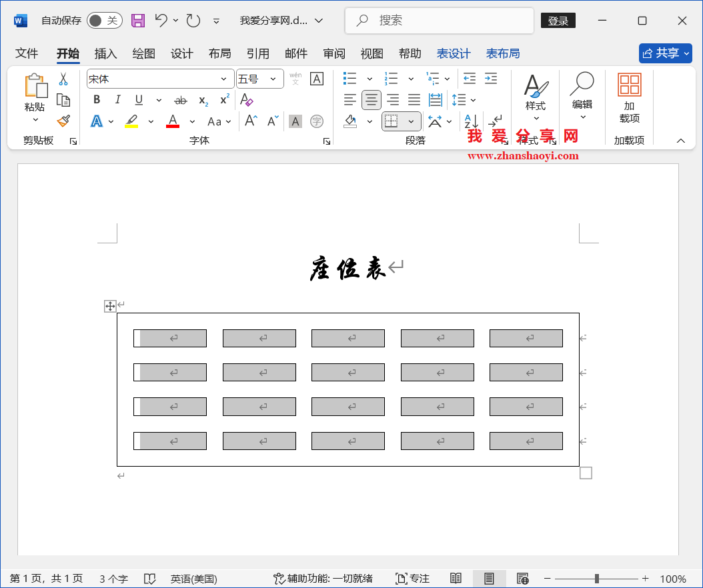
Task: Copy selection with copy icon
Action: [x=63, y=100]
